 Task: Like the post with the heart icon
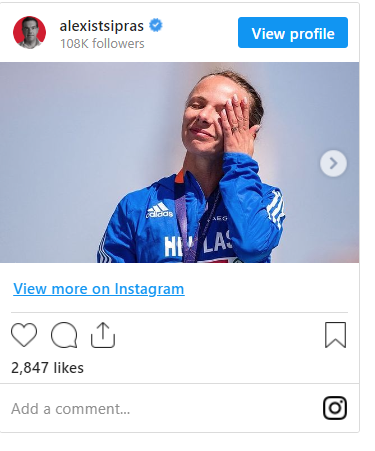click(x=24, y=335)
